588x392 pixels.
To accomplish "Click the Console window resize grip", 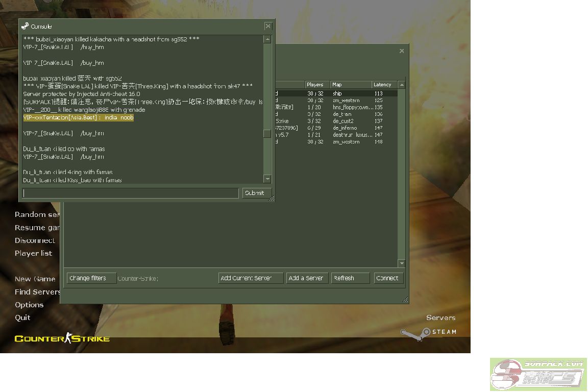I will pyautogui.click(x=272, y=198).
